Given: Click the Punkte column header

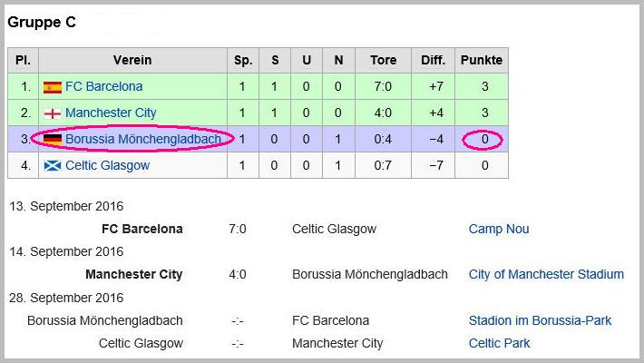Looking at the screenshot, I should [482, 60].
